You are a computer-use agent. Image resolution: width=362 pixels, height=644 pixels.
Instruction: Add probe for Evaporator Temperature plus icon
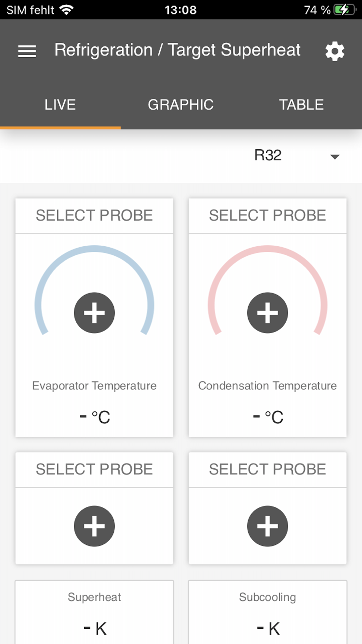click(94, 313)
